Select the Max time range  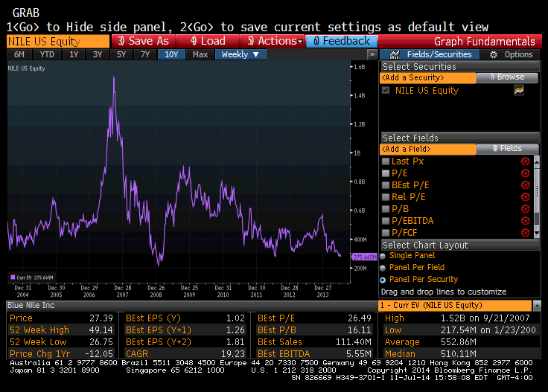click(200, 54)
